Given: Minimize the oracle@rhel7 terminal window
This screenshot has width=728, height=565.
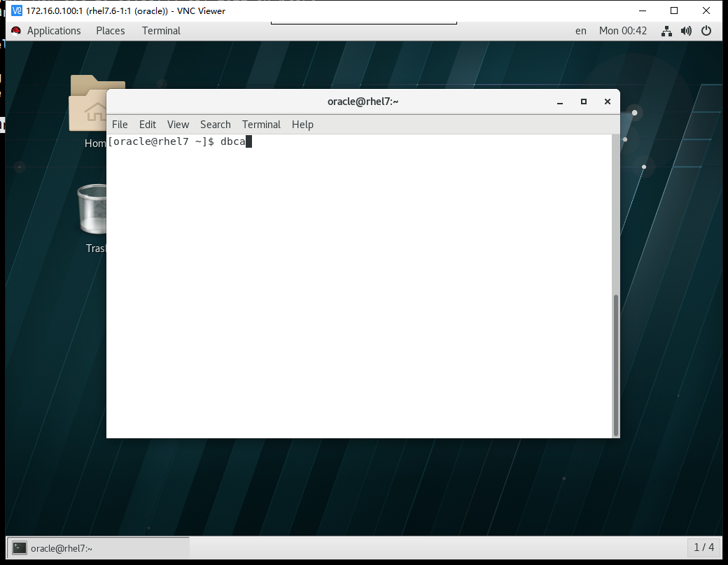Looking at the screenshot, I should pos(560,102).
